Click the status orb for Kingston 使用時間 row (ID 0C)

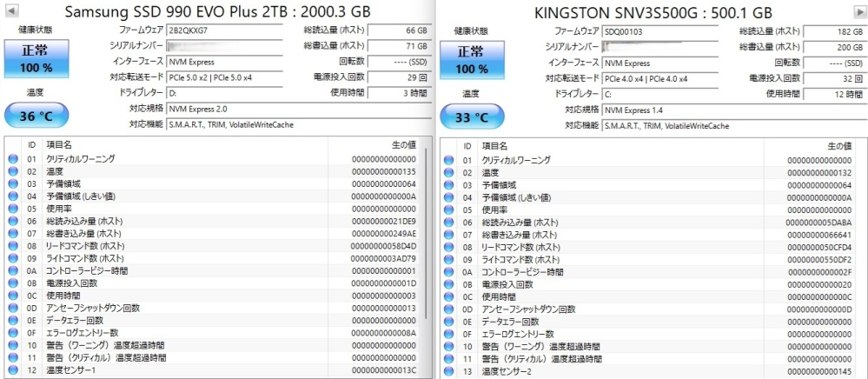449,297
